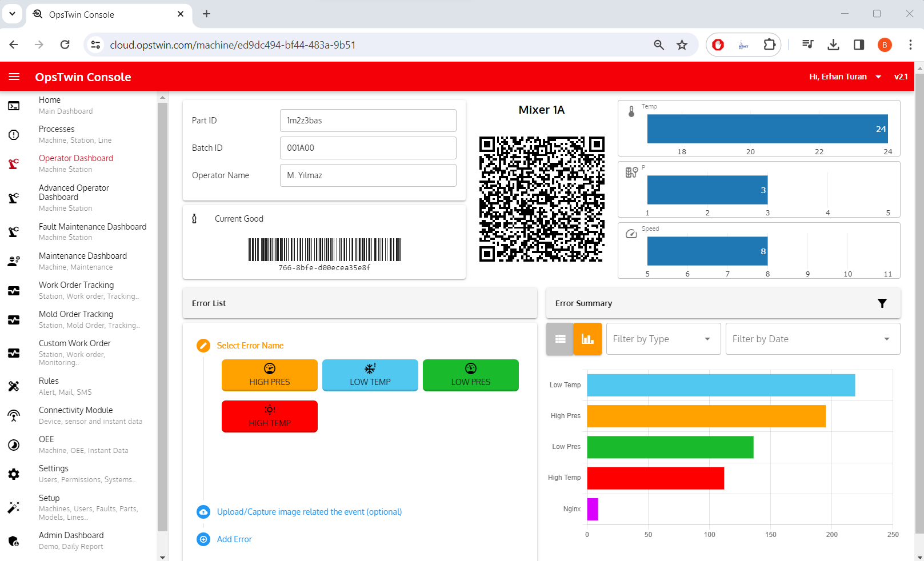Click Upload/Capture image related the event link
Image resolution: width=924 pixels, height=561 pixels.
point(309,511)
